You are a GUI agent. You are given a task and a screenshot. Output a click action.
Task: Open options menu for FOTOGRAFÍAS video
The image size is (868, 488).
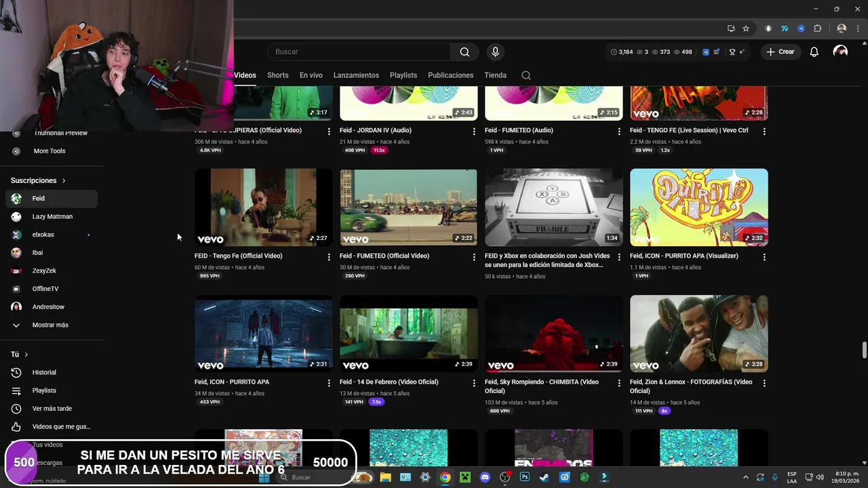[x=764, y=383]
